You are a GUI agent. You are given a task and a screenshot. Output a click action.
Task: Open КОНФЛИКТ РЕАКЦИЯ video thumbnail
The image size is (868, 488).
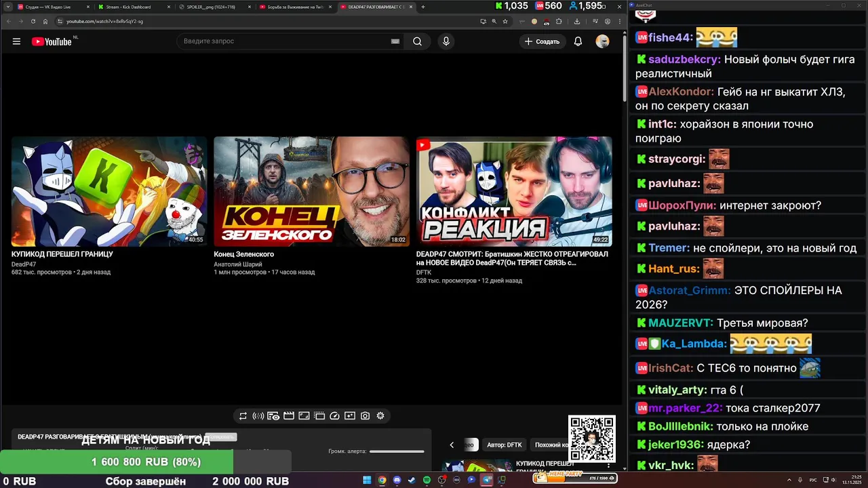pyautogui.click(x=514, y=191)
